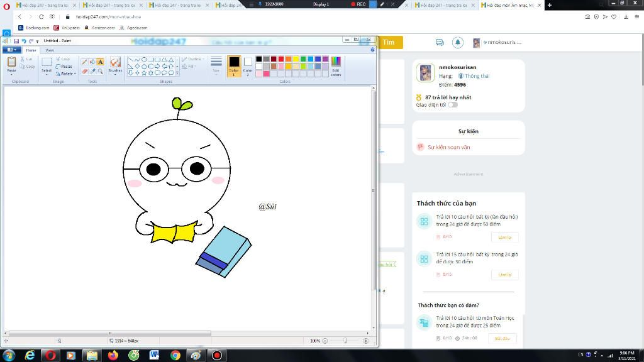Click the notification bell icon on website
The image size is (644, 362).
458,42
